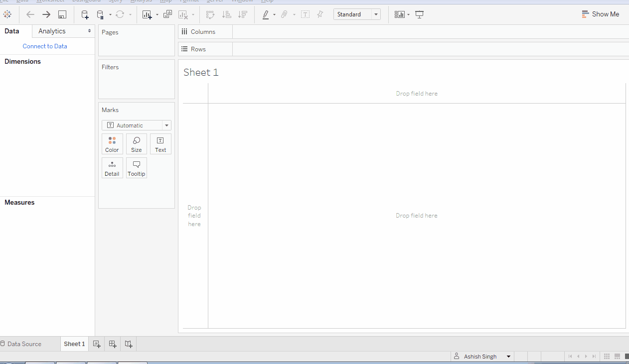
Task: Select the Detail shelf icon
Action: point(112,168)
